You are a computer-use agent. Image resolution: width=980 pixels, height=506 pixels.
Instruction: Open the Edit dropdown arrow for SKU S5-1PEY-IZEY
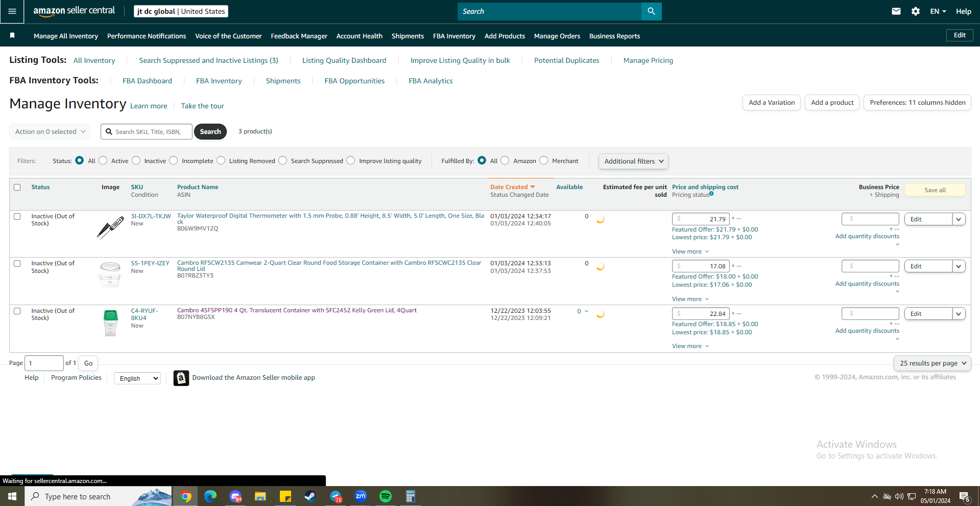(x=959, y=266)
